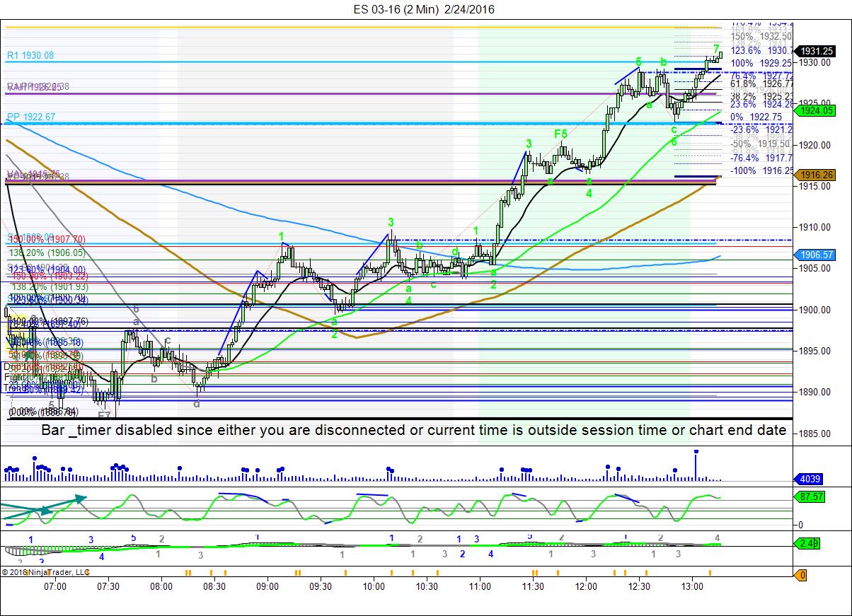The image size is (852, 616).
Task: Click the 23.6% 1924.28 Fibonacci label
Action: point(761,104)
